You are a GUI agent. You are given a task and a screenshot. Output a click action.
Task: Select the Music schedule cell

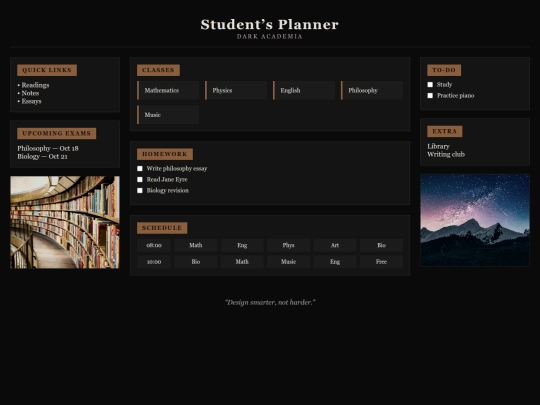[x=289, y=262]
